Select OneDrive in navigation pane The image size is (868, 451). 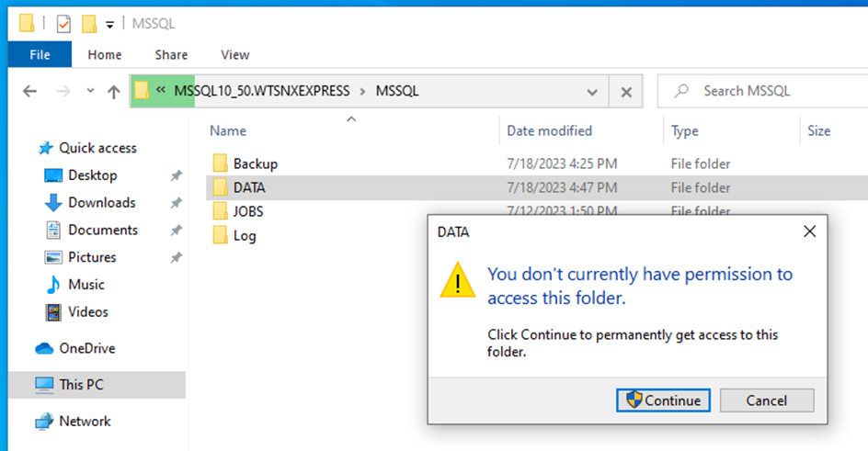click(x=87, y=348)
